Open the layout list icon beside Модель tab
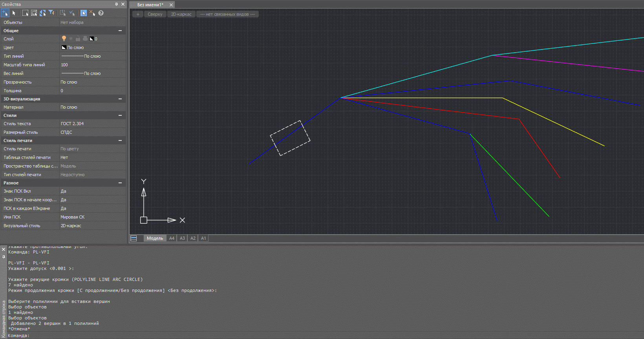This screenshot has width=644, height=339. click(x=134, y=238)
